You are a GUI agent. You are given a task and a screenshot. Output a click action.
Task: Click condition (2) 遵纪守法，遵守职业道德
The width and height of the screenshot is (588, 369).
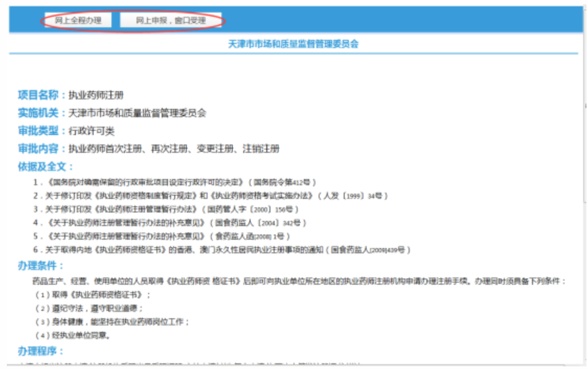(89, 308)
